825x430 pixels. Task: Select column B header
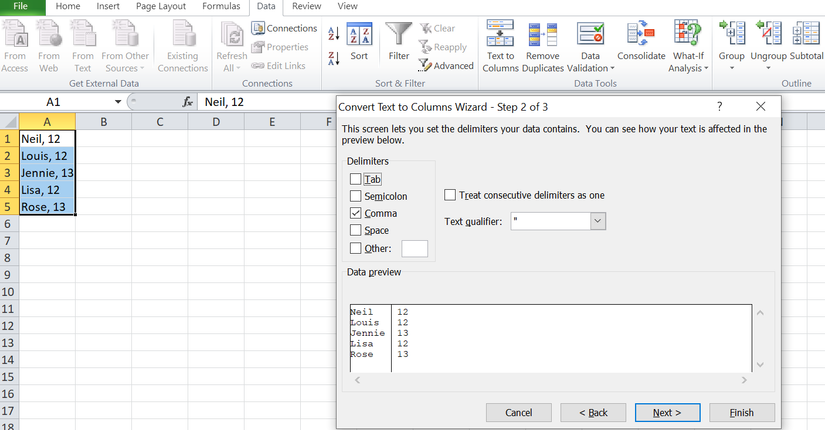click(104, 122)
